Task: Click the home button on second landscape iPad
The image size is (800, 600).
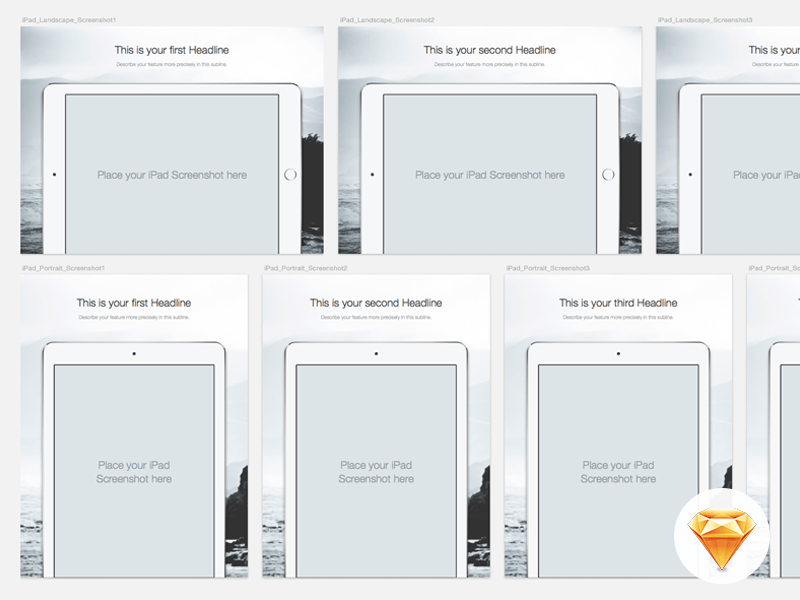Action: (609, 173)
